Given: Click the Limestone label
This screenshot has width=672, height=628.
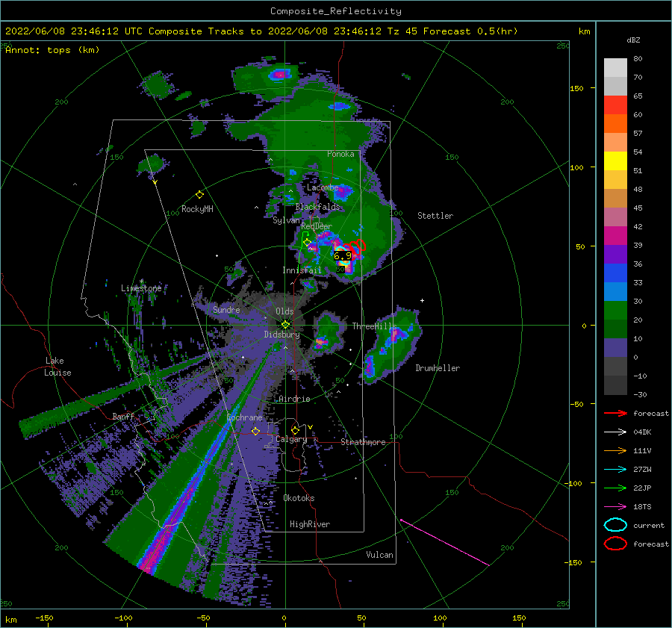Looking at the screenshot, I should [x=141, y=288].
